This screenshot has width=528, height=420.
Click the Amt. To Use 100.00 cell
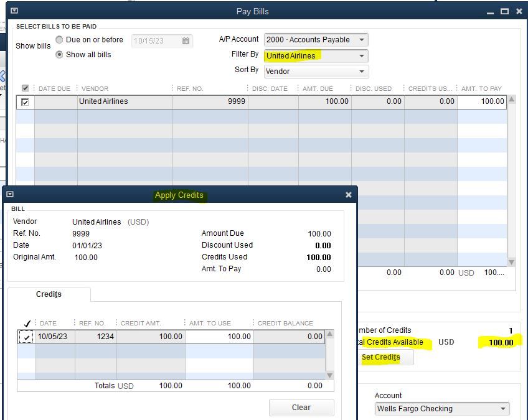(219, 337)
